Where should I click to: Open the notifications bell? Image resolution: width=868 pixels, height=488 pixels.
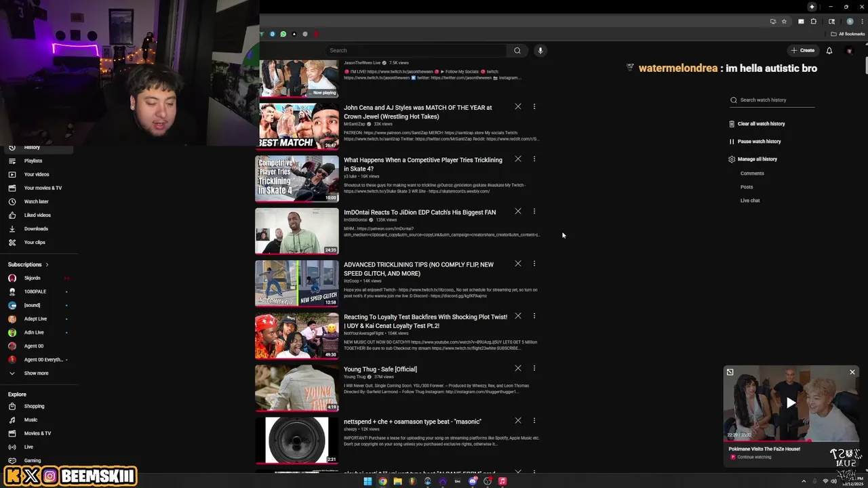[x=829, y=50]
